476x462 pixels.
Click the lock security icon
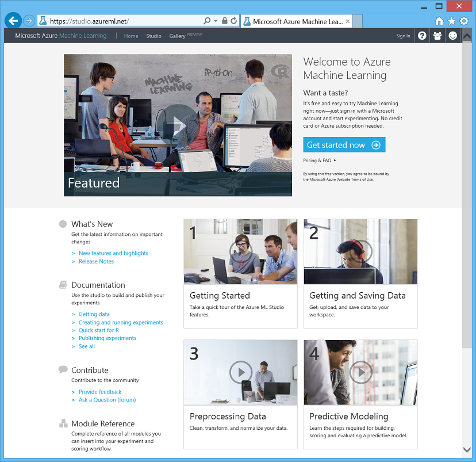224,21
